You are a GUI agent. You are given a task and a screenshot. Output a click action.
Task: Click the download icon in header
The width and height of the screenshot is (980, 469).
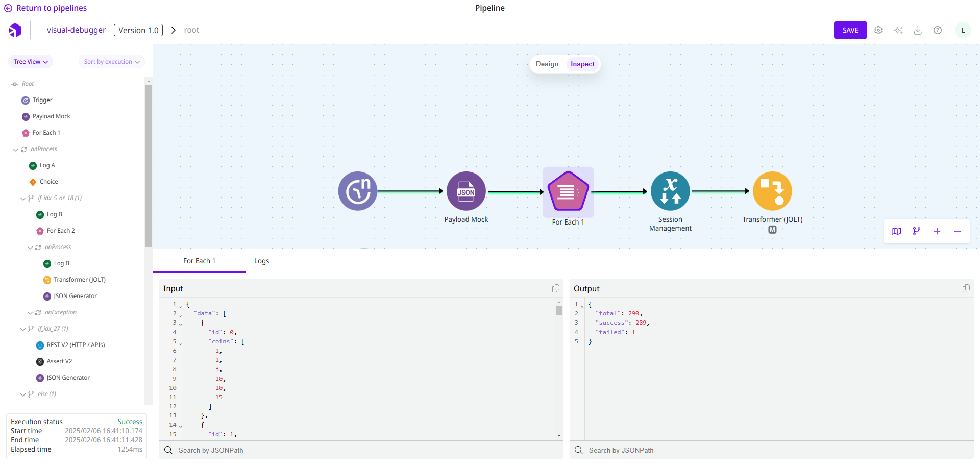click(918, 30)
